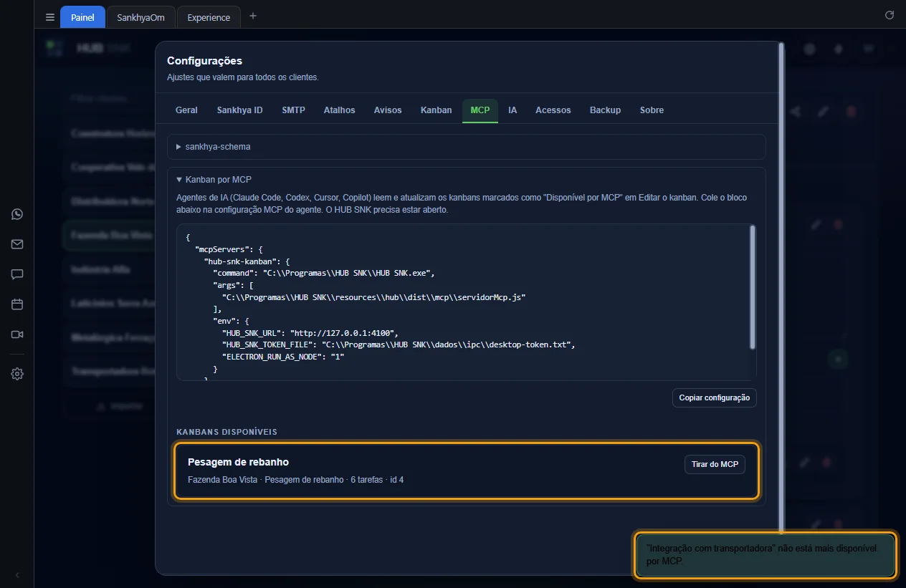Viewport: 906px width, 588px height.
Task: Open the Sobre settings tab
Action: [x=652, y=110]
